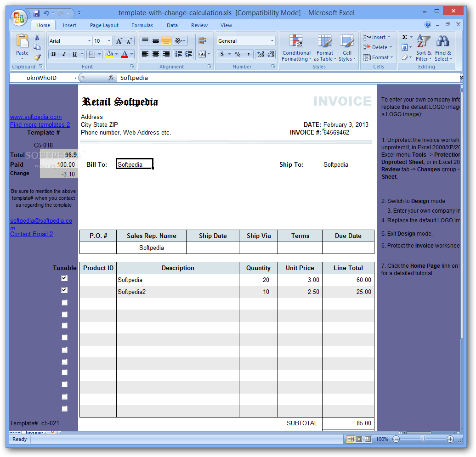The width and height of the screenshot is (476, 457).
Task: Click Contact Email 2 link
Action: pyautogui.click(x=32, y=234)
